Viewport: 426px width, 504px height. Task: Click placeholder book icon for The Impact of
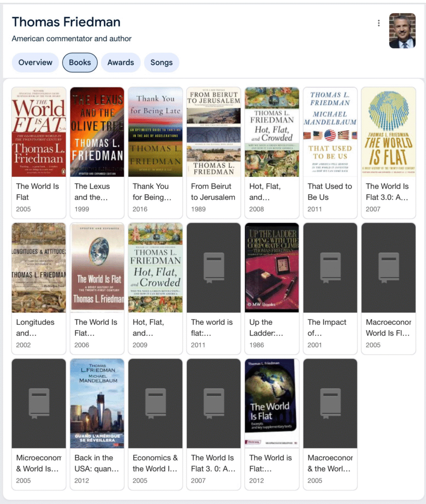click(x=330, y=267)
